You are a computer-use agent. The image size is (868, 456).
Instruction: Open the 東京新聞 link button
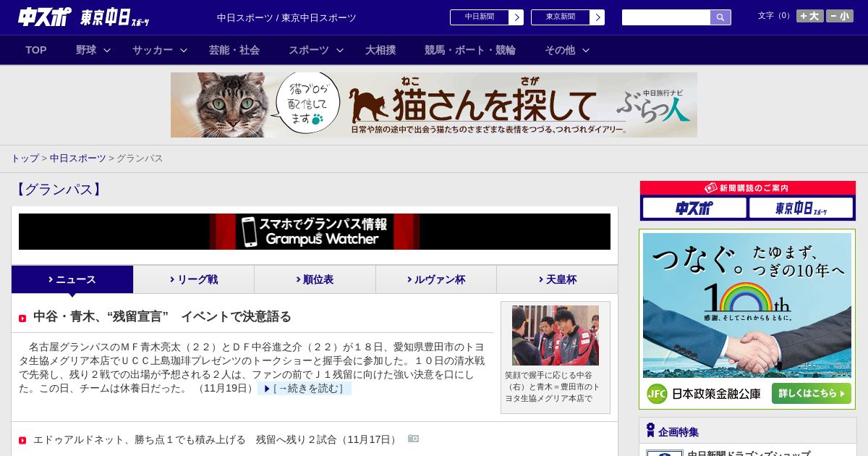[568, 17]
